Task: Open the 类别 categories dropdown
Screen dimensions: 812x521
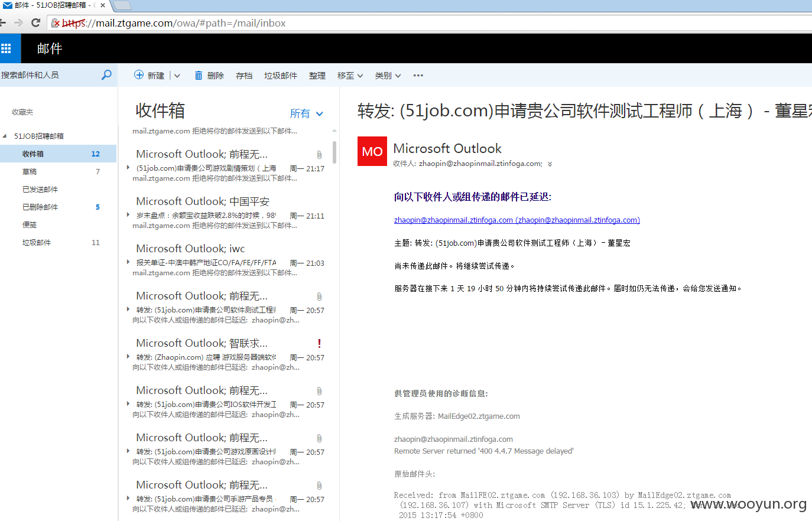Action: point(388,76)
